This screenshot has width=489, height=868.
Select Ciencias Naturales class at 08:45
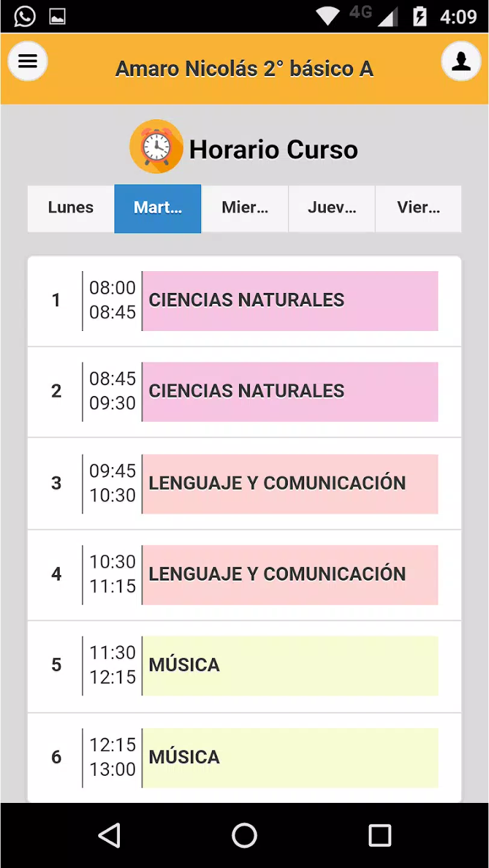tap(290, 392)
